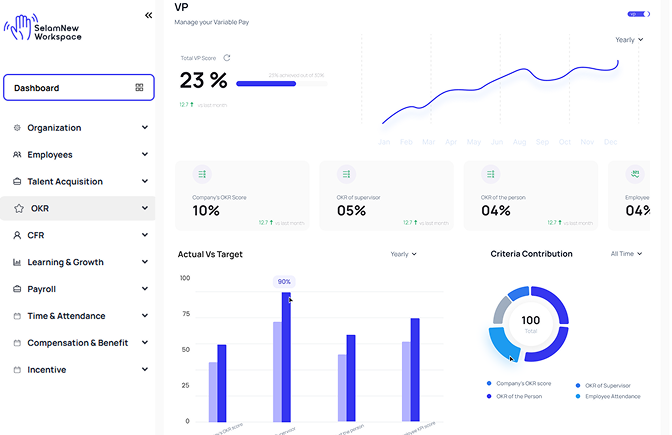Open the Yearly dropdown above the line chart
The image size is (672, 435).
pos(629,40)
